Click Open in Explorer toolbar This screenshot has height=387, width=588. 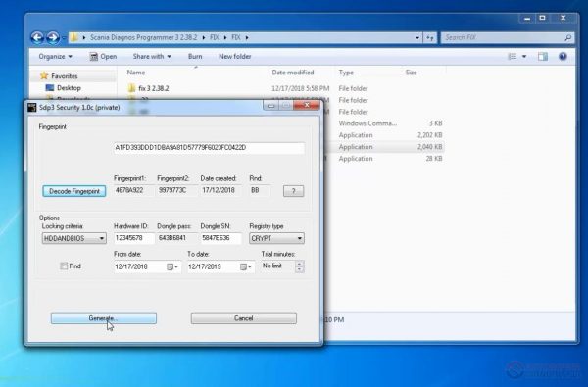click(104, 56)
